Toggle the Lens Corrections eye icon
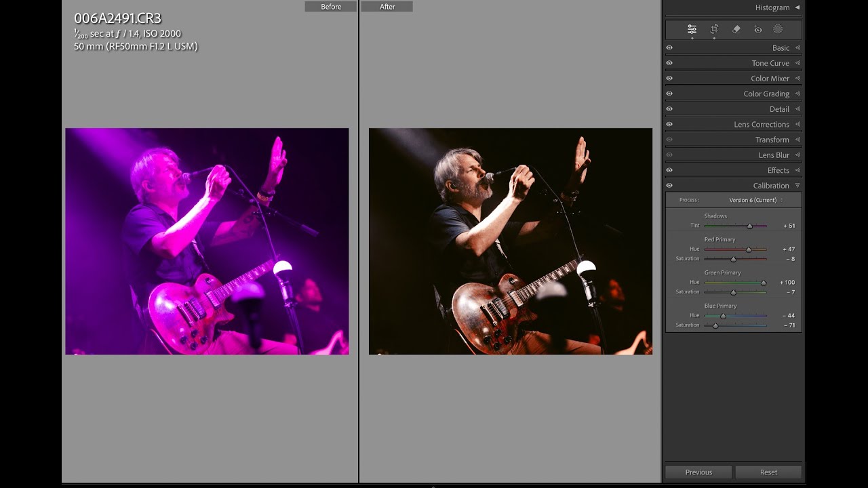The height and width of the screenshot is (488, 868). (x=669, y=125)
